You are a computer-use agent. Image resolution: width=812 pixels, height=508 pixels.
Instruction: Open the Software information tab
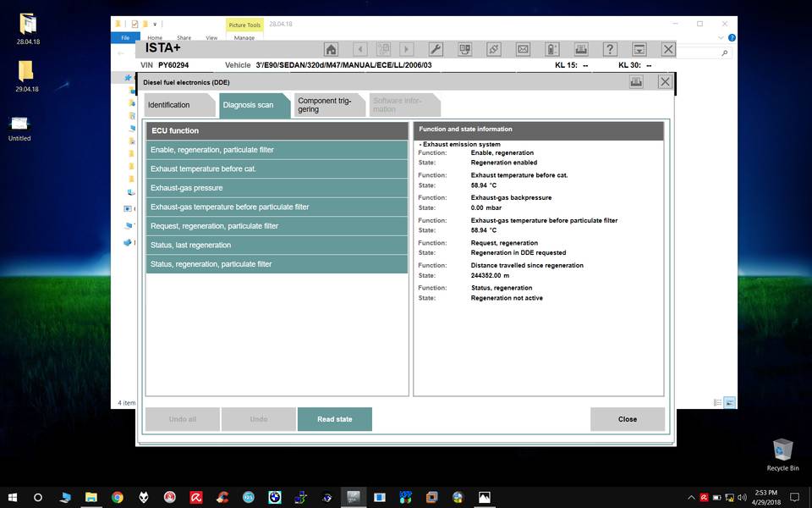[x=404, y=105]
